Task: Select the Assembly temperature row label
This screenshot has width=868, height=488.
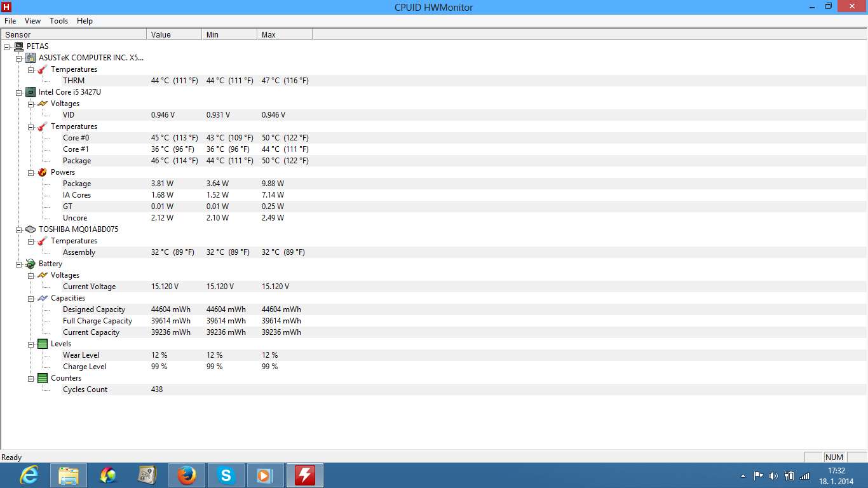Action: pyautogui.click(x=79, y=252)
